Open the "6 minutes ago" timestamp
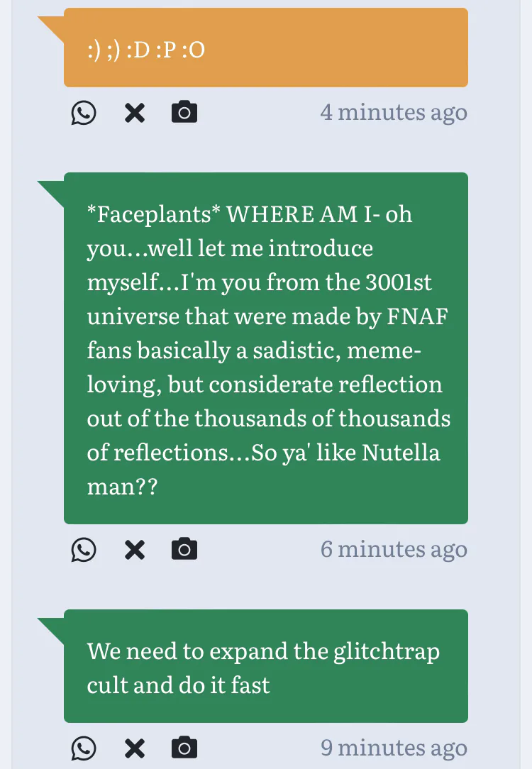The height and width of the screenshot is (769, 532). click(394, 550)
